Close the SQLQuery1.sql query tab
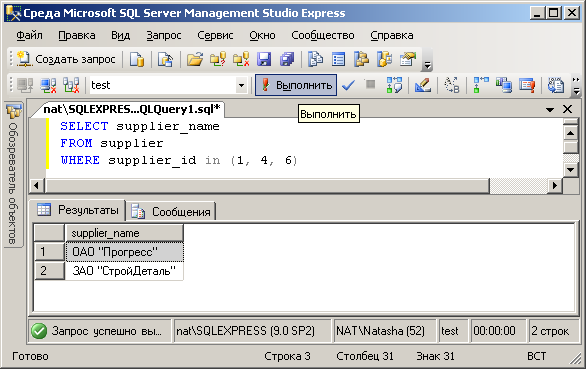The image size is (586, 369). [x=567, y=109]
